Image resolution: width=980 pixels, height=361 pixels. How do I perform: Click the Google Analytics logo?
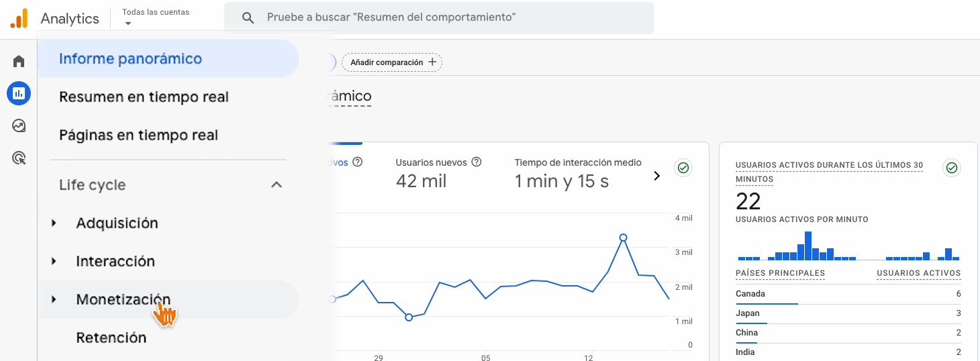(x=19, y=18)
